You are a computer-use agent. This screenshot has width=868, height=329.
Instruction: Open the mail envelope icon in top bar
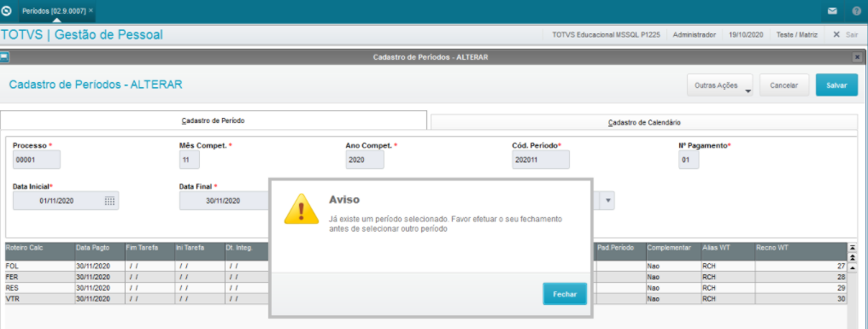pos(832,10)
